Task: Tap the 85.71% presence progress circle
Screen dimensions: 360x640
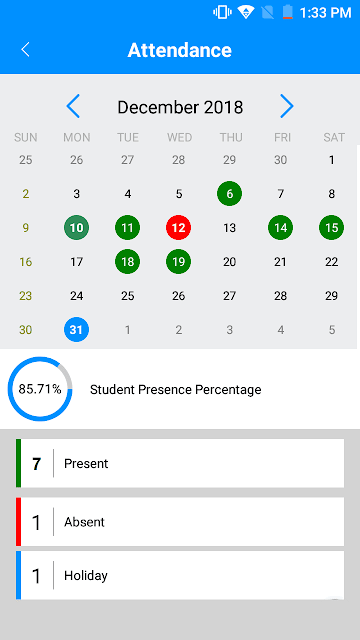Action: pyautogui.click(x=40, y=389)
